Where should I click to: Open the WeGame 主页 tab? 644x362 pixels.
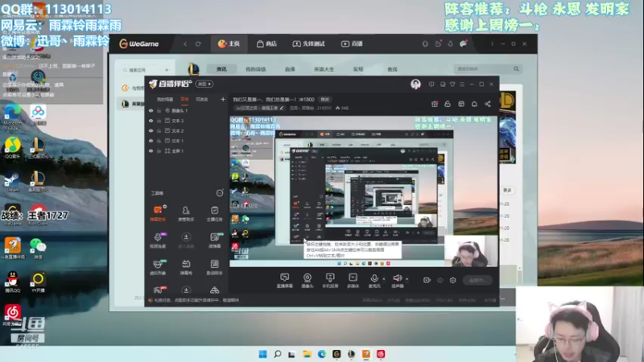[x=229, y=43]
